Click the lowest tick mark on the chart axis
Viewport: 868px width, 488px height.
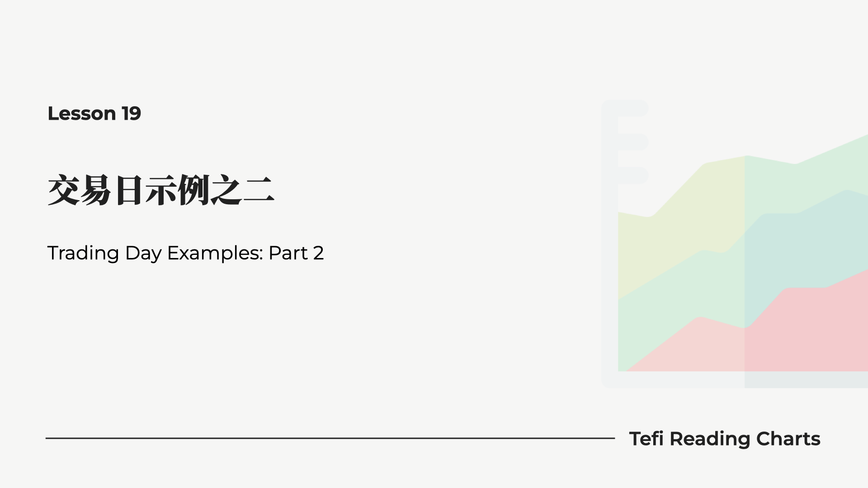tap(632, 175)
